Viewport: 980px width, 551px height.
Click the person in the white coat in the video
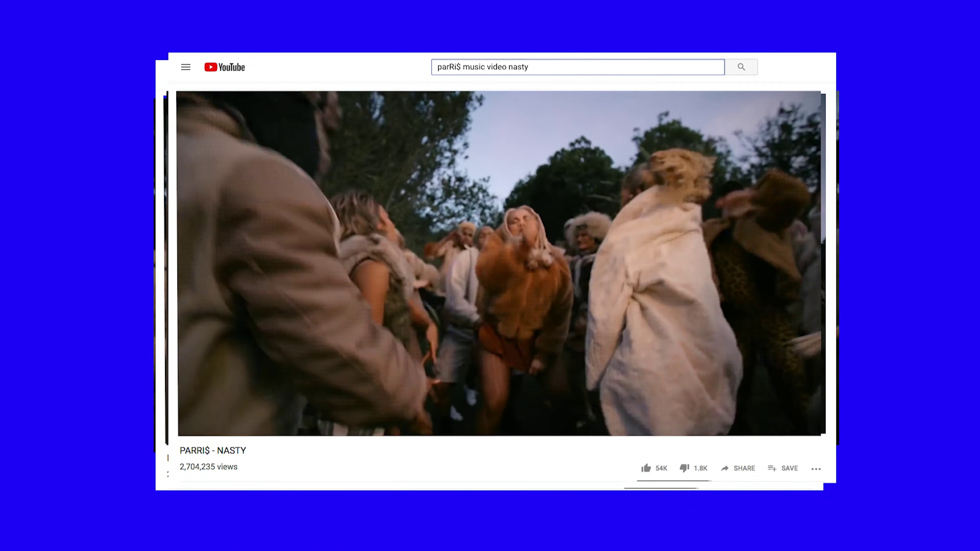tap(662, 312)
